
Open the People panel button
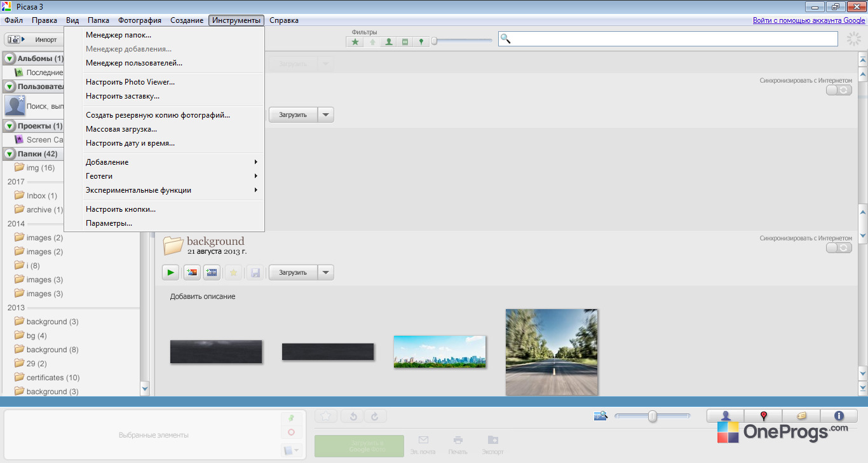tap(726, 416)
